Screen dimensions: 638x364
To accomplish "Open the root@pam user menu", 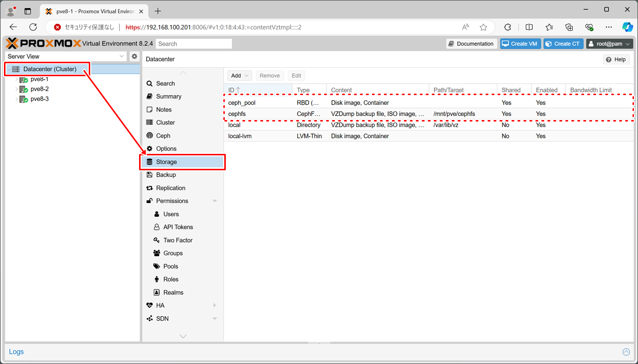I will coord(609,44).
